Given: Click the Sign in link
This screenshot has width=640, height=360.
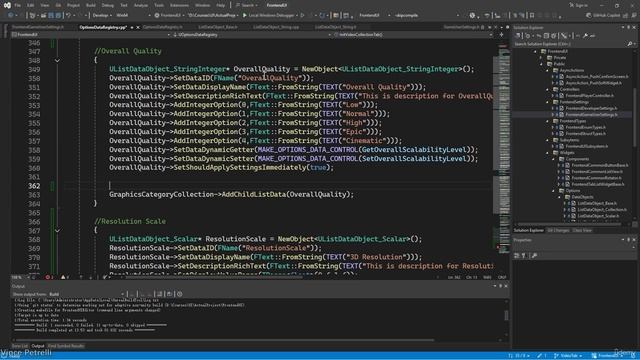Looking at the screenshot, I should [x=579, y=5].
